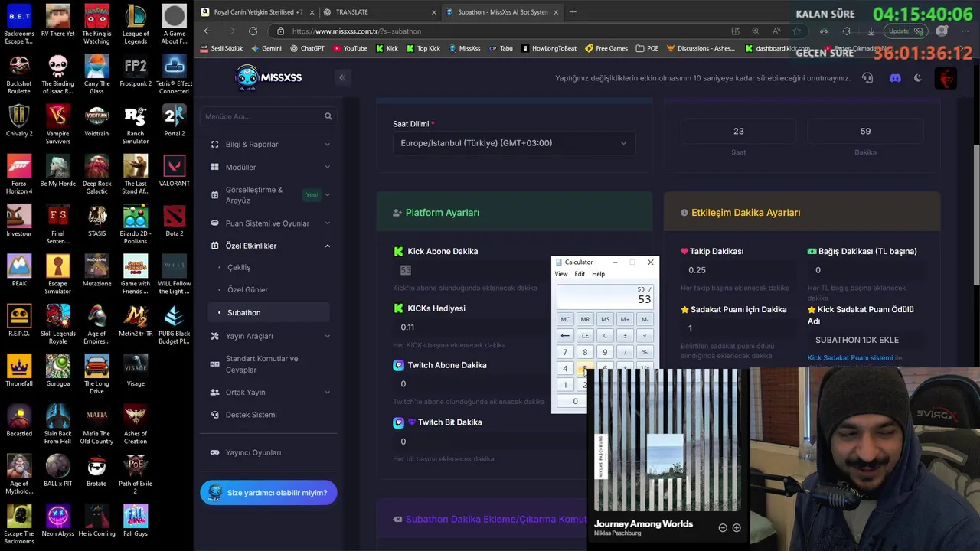Reload the page with refresh icon

click(253, 31)
